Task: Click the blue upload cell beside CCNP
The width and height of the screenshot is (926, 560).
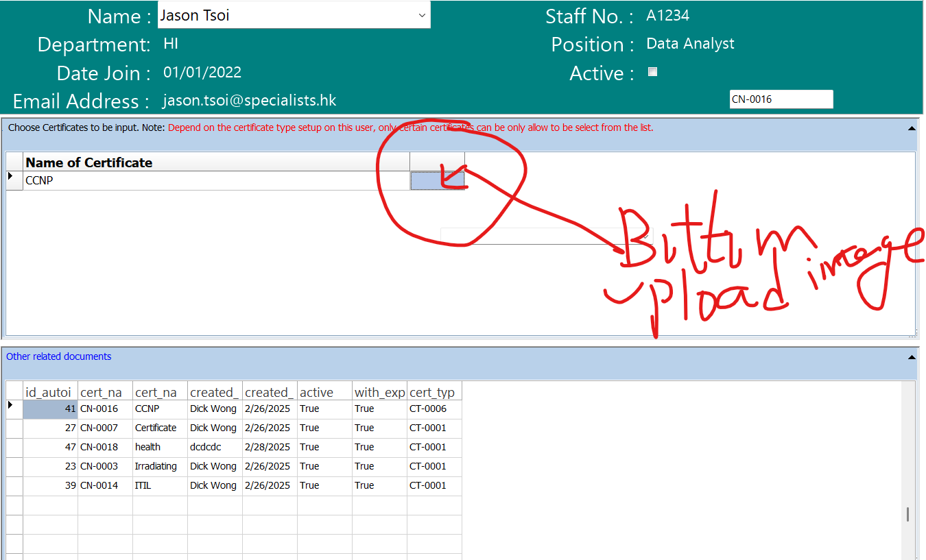Action: [438, 181]
